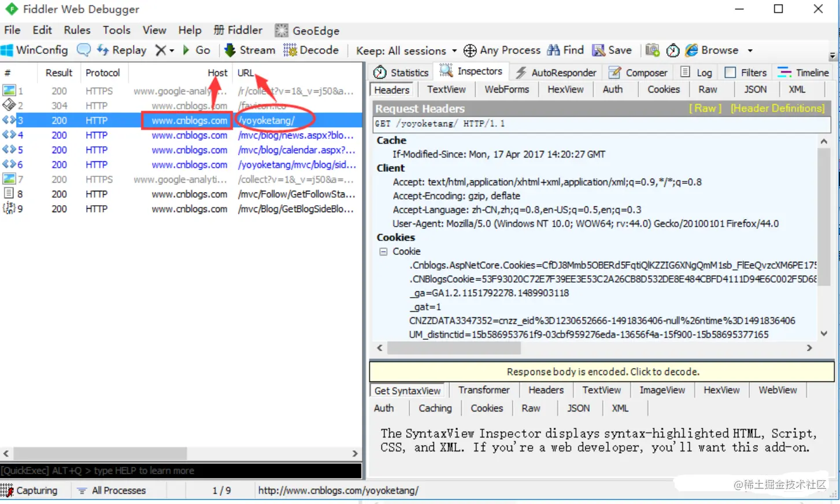Screen dimensions: 840x504
Task: Select the WebView response tab
Action: [x=778, y=390]
